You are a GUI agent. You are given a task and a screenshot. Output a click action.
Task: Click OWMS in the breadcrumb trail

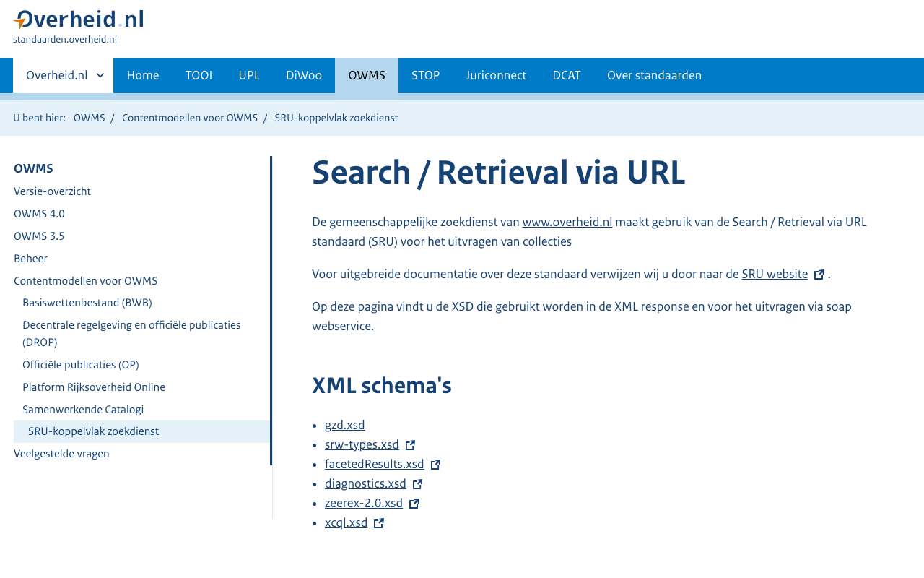click(x=90, y=118)
